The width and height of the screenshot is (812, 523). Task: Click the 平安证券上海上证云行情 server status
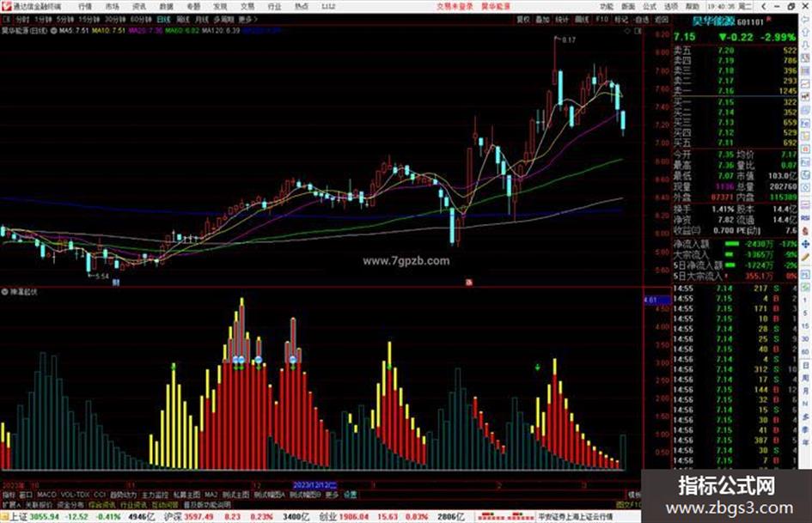click(x=575, y=516)
